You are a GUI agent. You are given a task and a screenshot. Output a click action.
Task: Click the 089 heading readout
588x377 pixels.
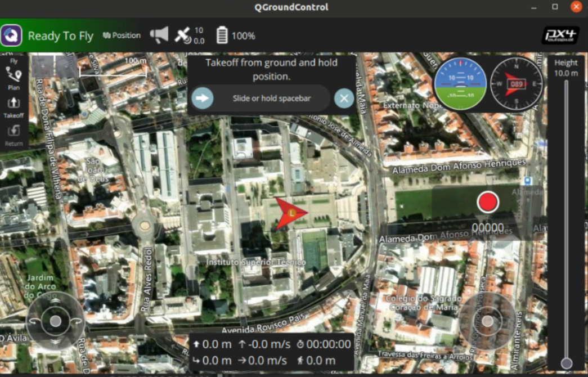[517, 84]
